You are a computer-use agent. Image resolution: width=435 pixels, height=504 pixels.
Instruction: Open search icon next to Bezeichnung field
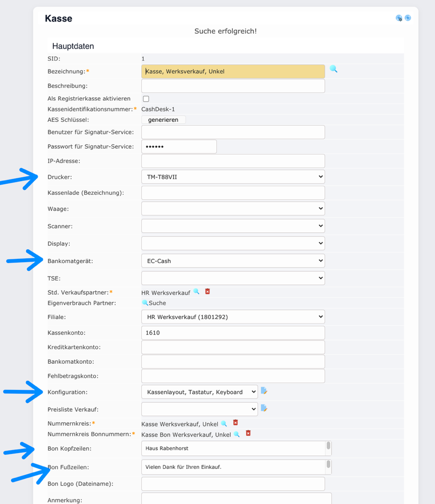333,69
